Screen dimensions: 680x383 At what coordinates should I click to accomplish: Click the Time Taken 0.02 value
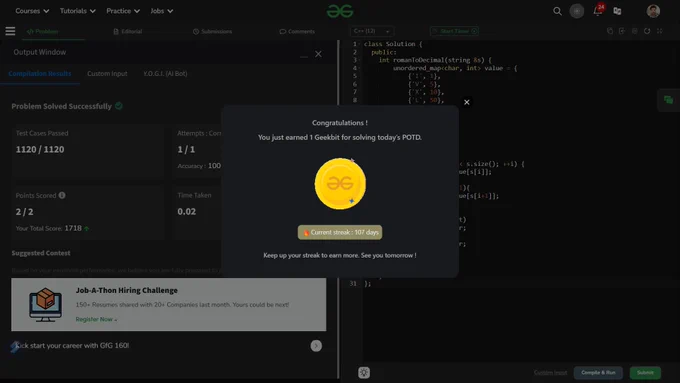(x=186, y=212)
